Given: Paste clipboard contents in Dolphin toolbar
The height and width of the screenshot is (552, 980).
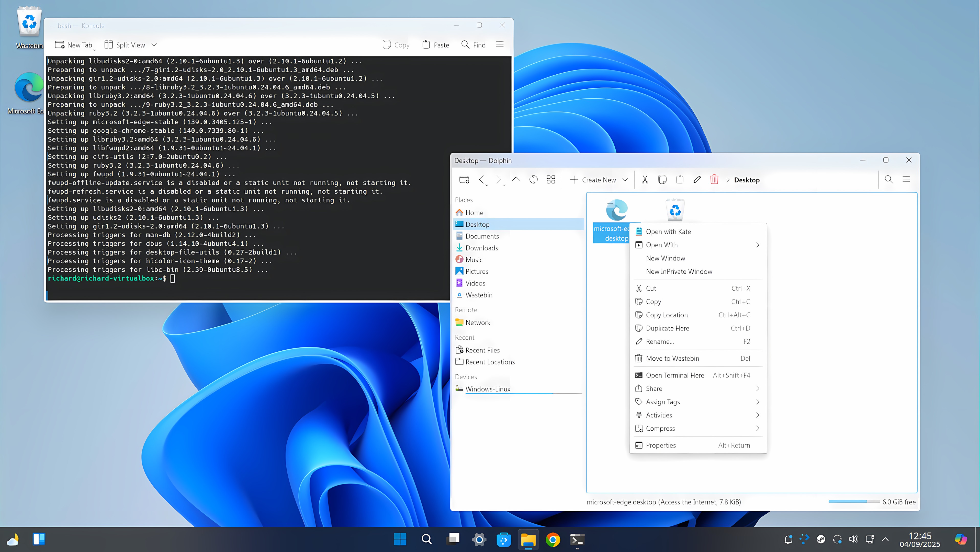Looking at the screenshot, I should (680, 179).
